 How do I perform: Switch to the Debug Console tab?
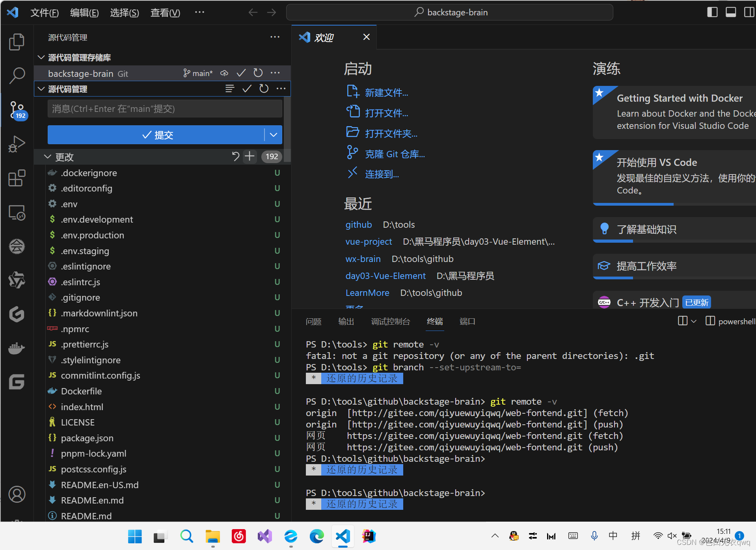[391, 321]
